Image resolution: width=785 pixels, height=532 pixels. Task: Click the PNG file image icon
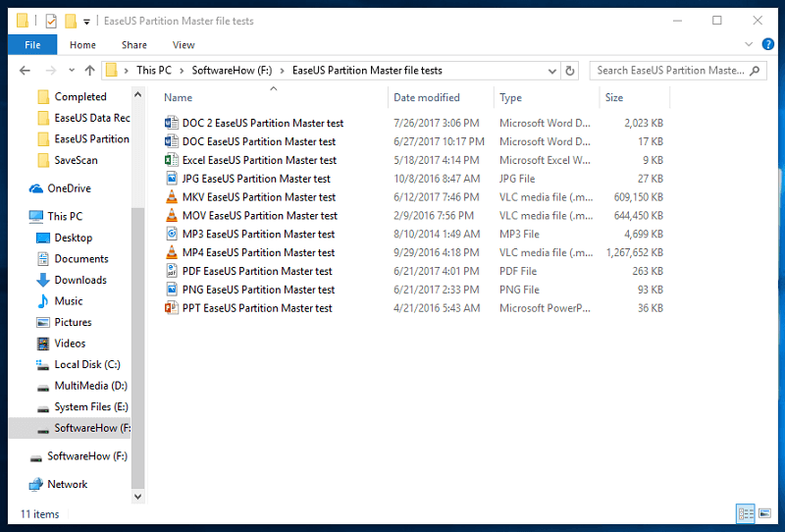tap(171, 290)
